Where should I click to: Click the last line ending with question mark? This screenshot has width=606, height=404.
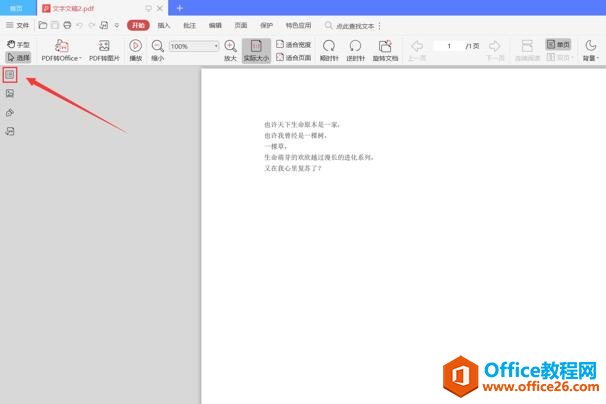(293, 168)
